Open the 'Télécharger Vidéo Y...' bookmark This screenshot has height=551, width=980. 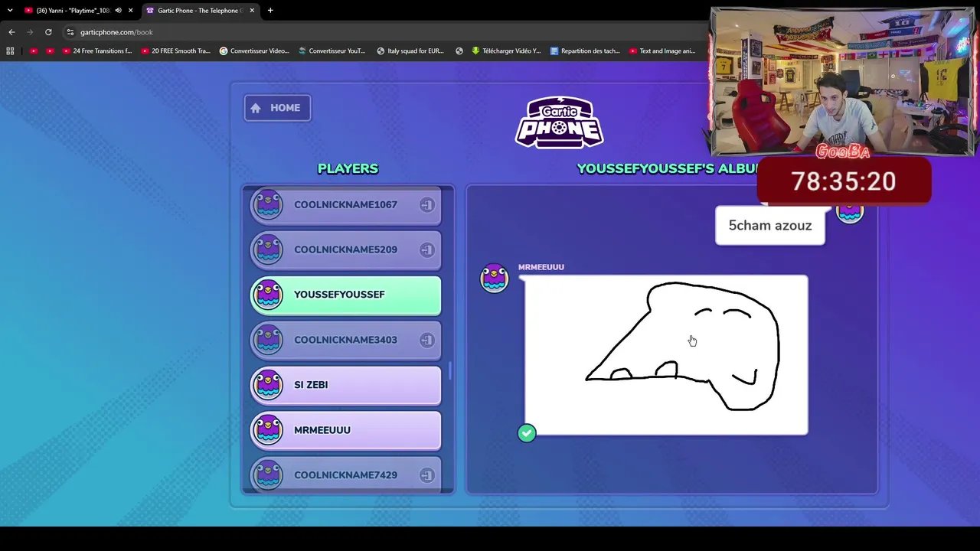[x=506, y=51]
